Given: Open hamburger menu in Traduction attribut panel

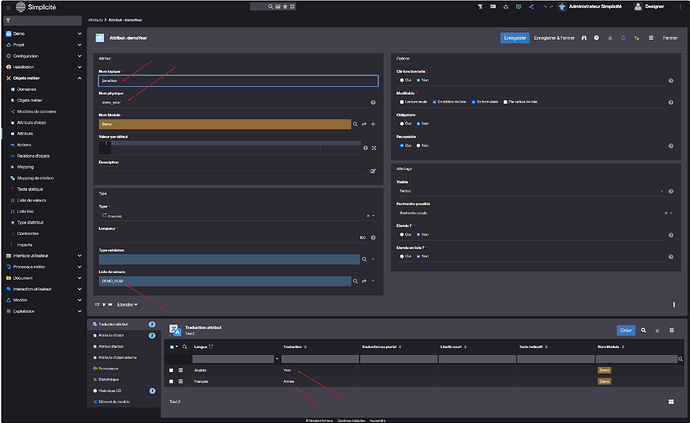Looking at the screenshot, I should [x=672, y=330].
